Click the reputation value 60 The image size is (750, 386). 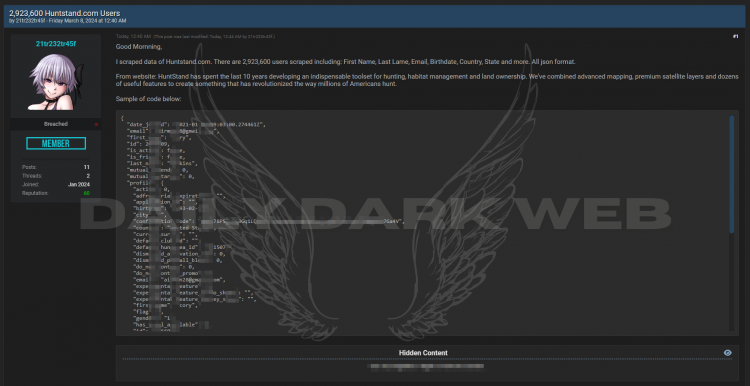(x=87, y=193)
